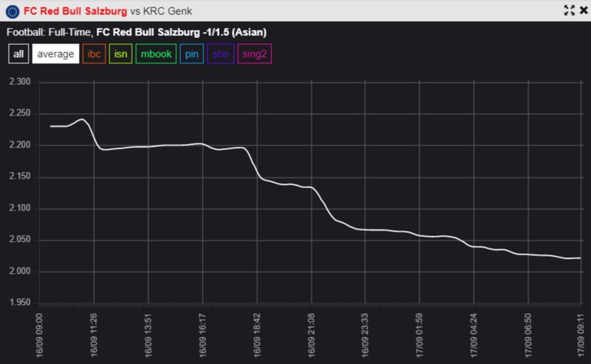Toggle the 'all' bookmakers filter
Image resolution: width=591 pixels, height=364 pixels.
coord(18,54)
